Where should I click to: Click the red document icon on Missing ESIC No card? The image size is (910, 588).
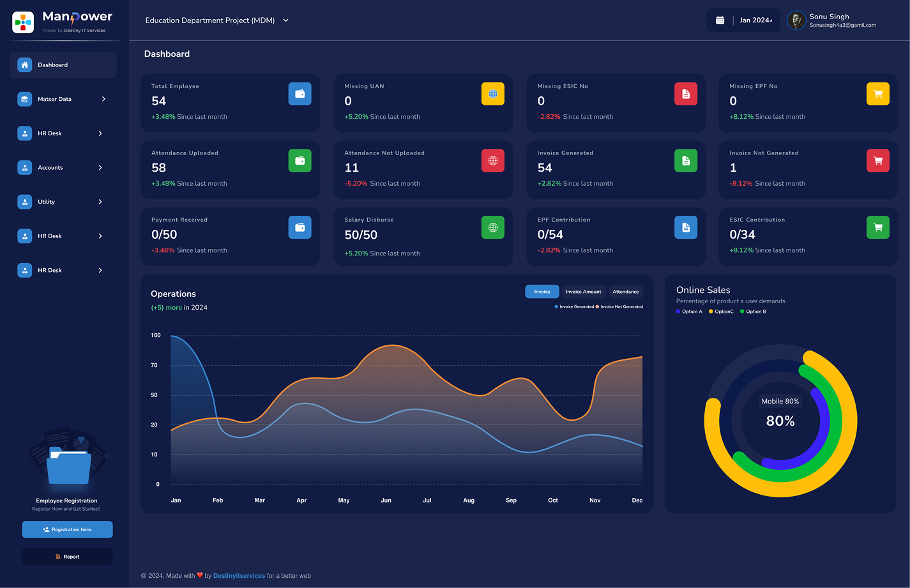[x=686, y=94]
